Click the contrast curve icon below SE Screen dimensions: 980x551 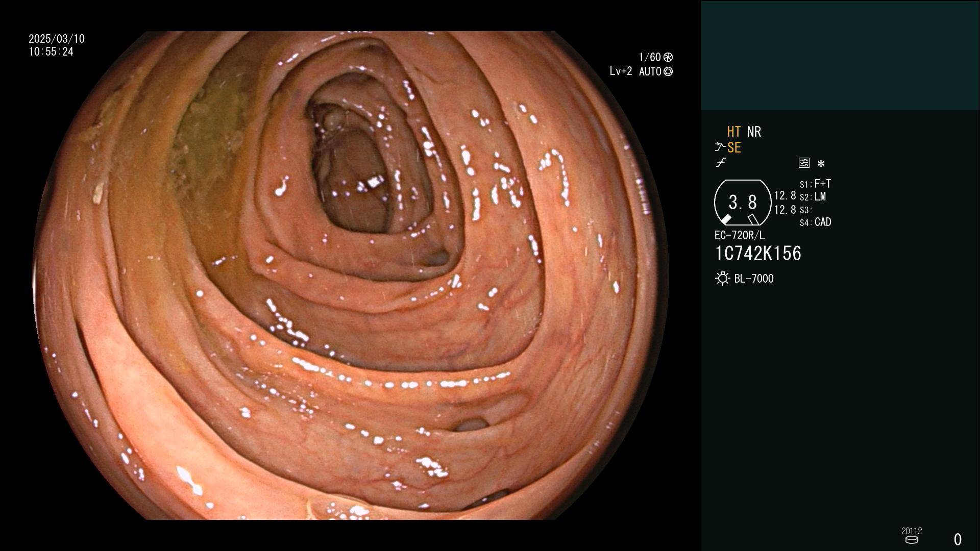(x=721, y=163)
